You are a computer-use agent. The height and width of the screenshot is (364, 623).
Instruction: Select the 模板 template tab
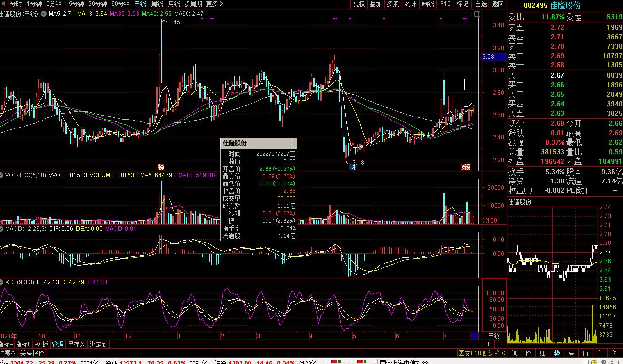click(41, 344)
